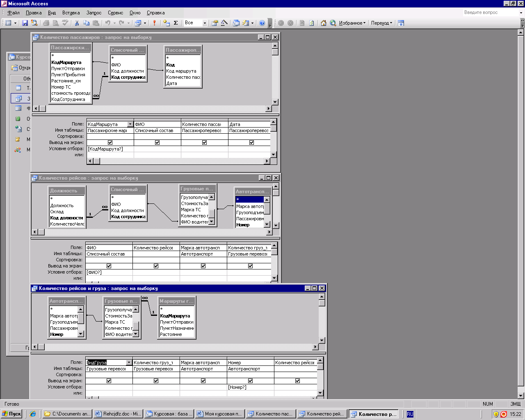Uncheck show box for КодМаршрута column
This screenshot has height=420, width=525.
[110, 142]
